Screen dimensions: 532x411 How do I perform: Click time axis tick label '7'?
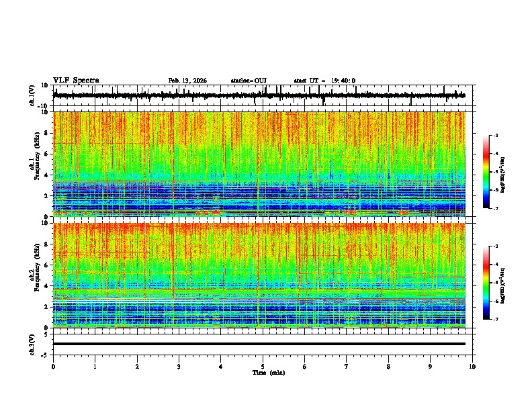click(347, 367)
